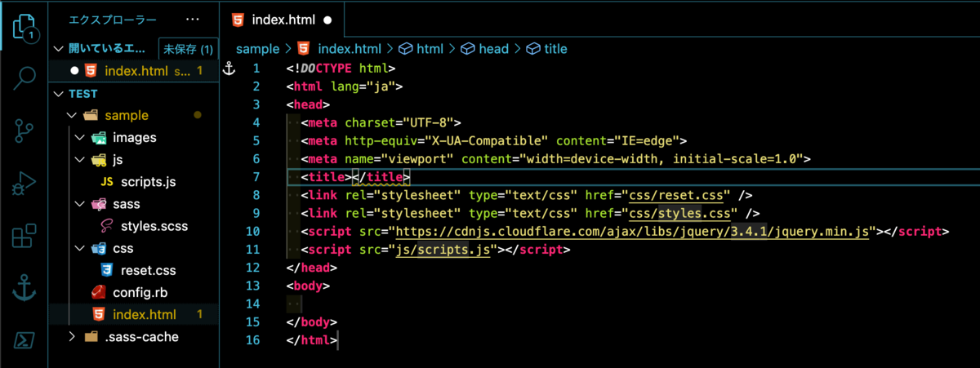Image resolution: width=980 pixels, height=368 pixels.
Task: Click line number 14 in the gutter
Action: (253, 304)
